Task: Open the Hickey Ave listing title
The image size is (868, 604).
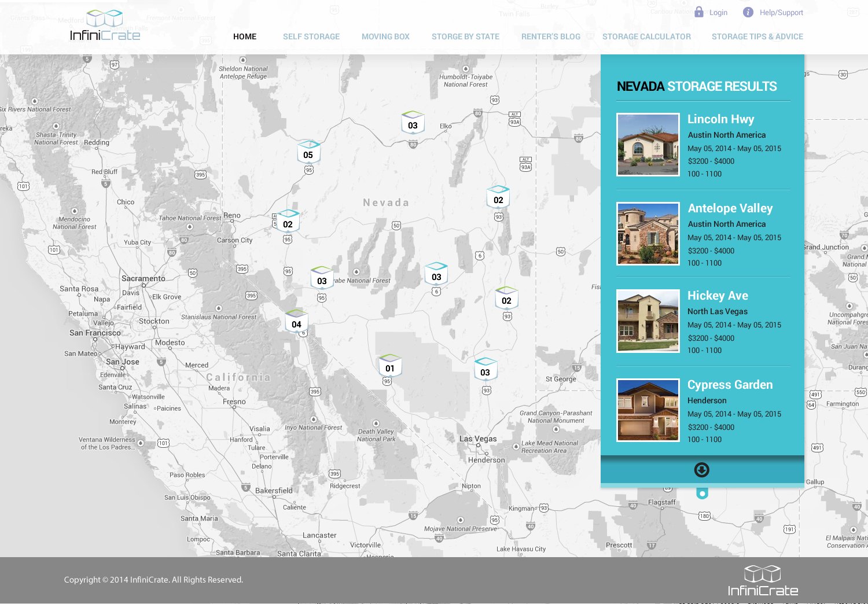Action: 718,296
